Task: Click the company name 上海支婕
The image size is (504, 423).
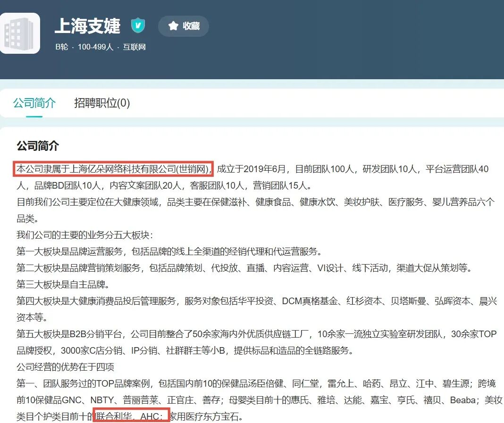Action: [x=88, y=25]
